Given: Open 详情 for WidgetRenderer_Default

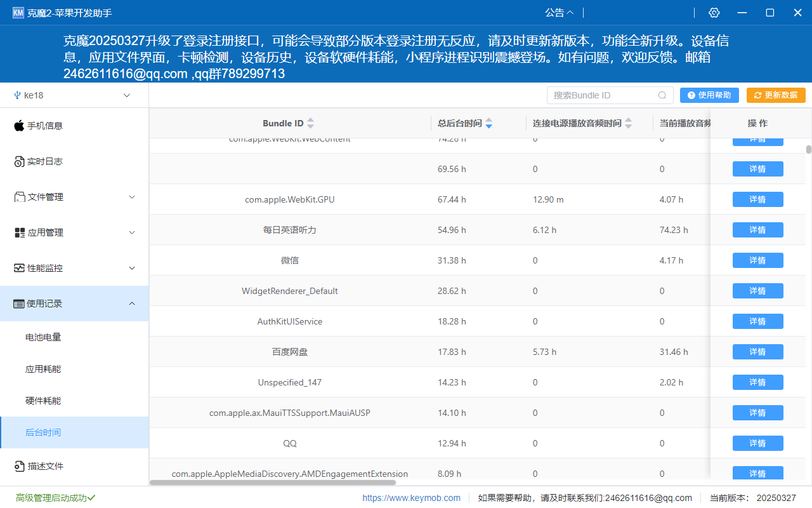Looking at the screenshot, I should point(757,291).
